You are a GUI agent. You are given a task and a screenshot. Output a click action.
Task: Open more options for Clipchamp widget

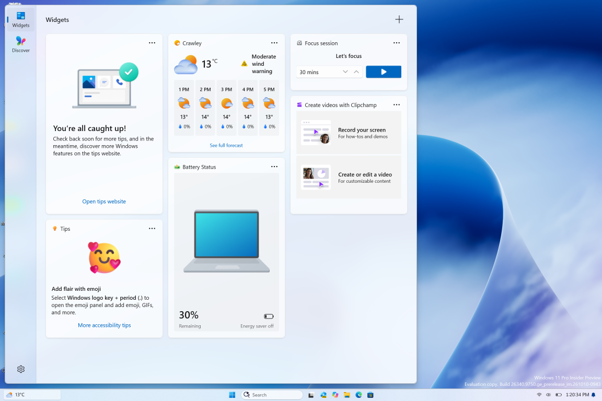tap(397, 104)
